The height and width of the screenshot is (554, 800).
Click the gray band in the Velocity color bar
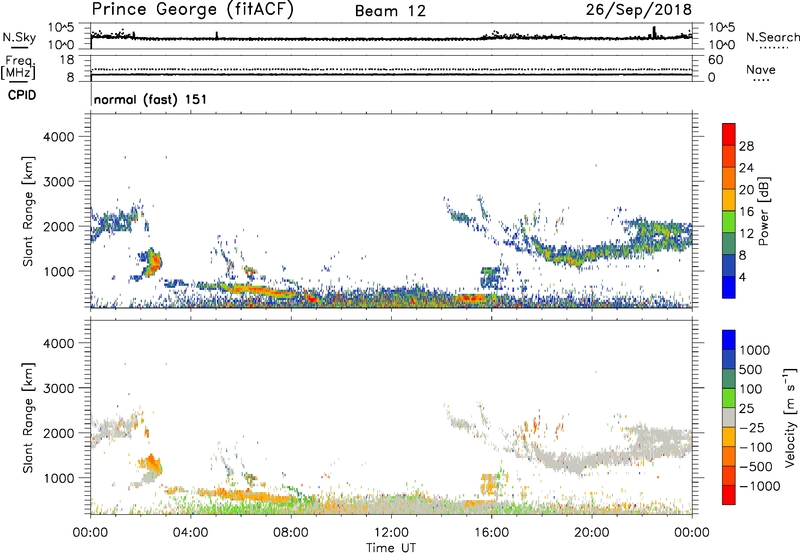pyautogui.click(x=729, y=417)
